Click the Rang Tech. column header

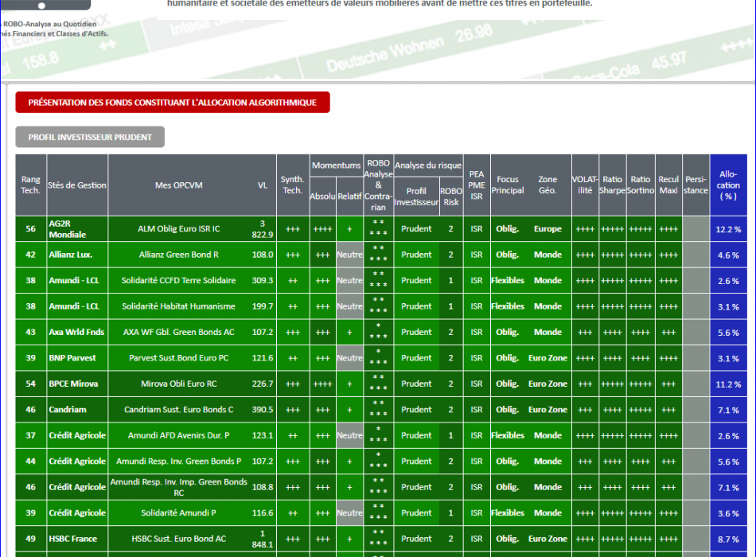(x=31, y=185)
